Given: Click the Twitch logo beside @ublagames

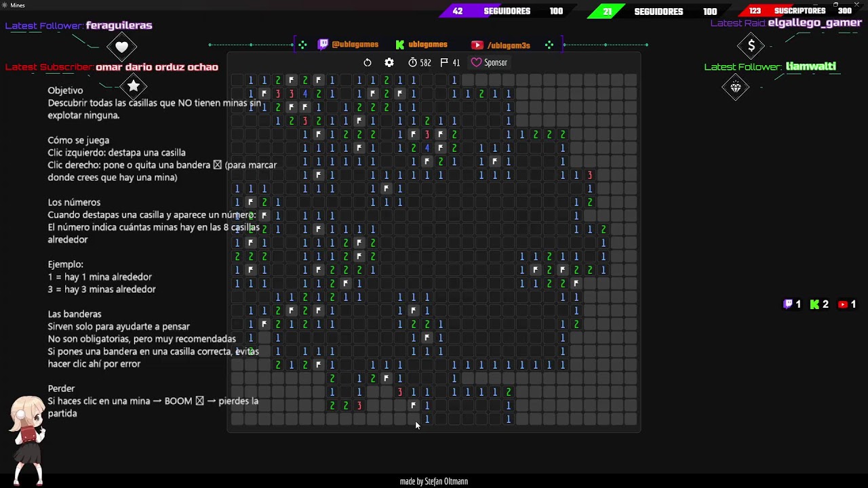Looking at the screenshot, I should (x=323, y=45).
